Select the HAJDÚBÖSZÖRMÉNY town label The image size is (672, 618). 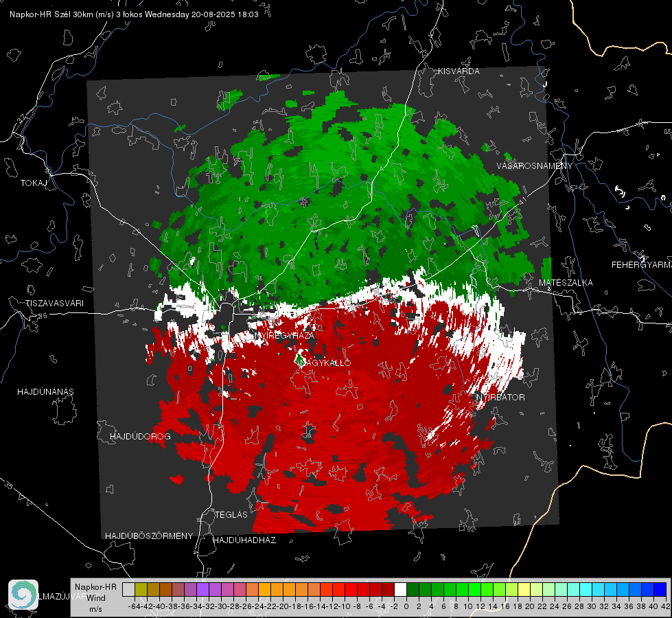tap(149, 536)
